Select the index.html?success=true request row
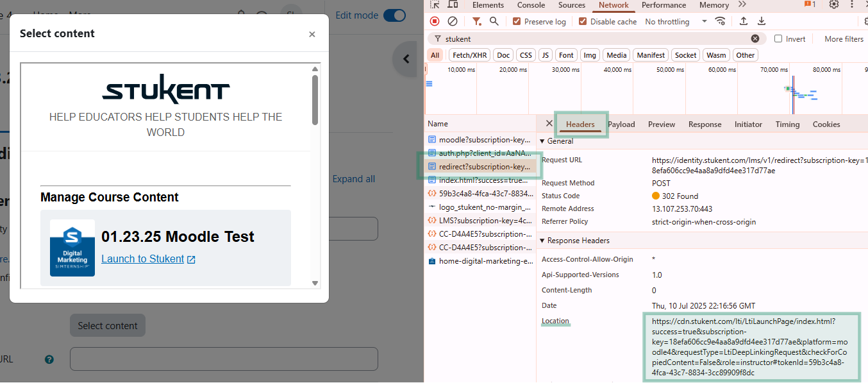 pyautogui.click(x=480, y=180)
